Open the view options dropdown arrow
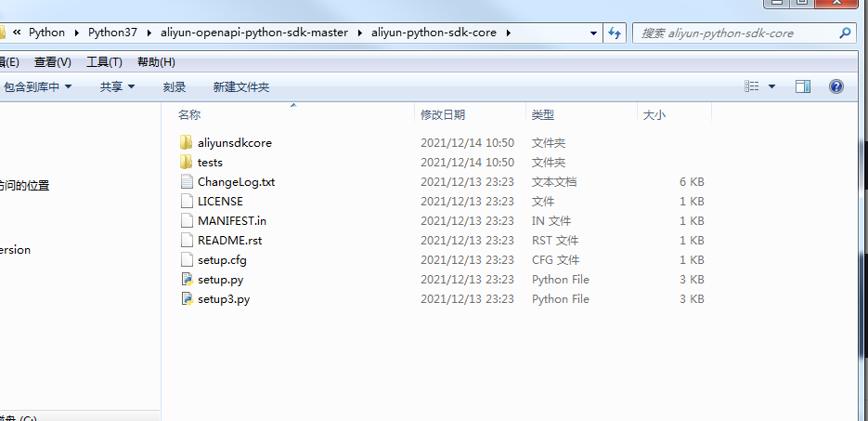Screen dimensions: 868x421 click(x=771, y=86)
